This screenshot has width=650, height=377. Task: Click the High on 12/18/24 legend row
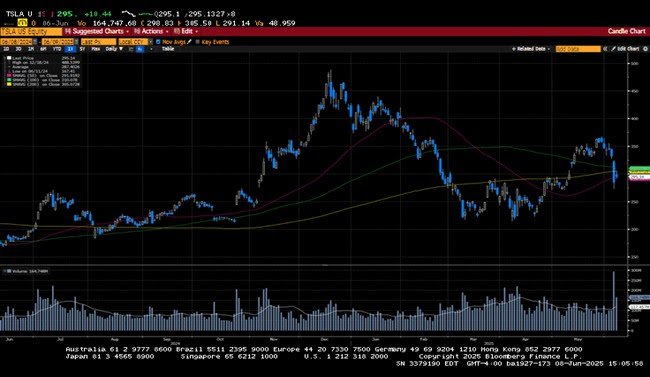(x=44, y=63)
